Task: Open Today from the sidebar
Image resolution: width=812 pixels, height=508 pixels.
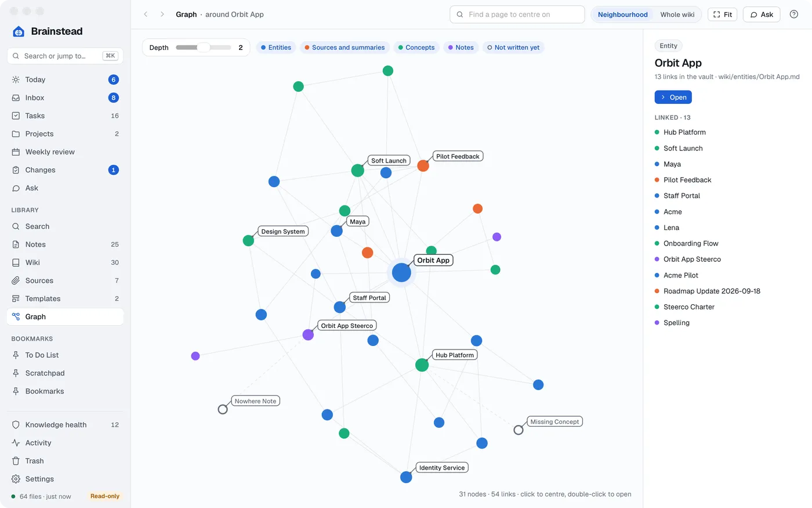Action: [65, 80]
